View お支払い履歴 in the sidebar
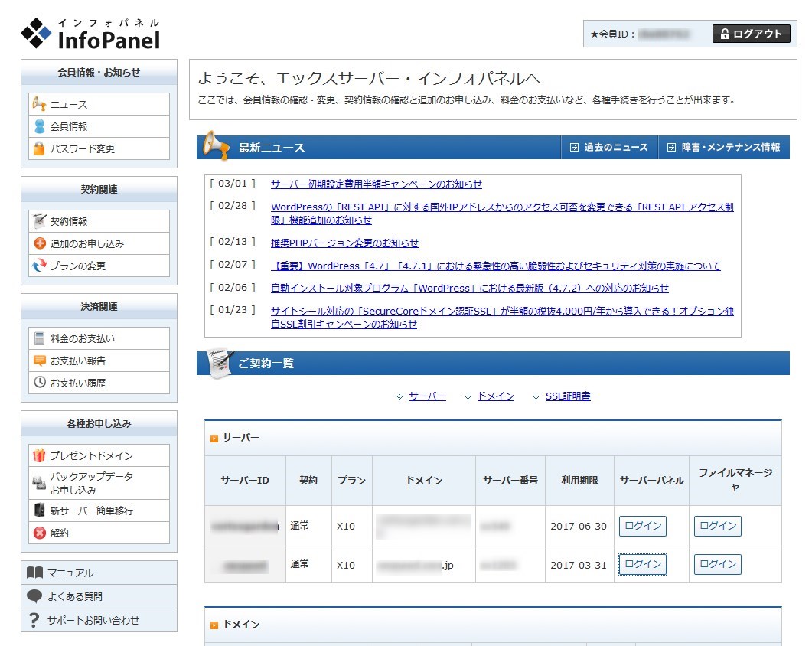The width and height of the screenshot is (812, 646). [x=99, y=383]
